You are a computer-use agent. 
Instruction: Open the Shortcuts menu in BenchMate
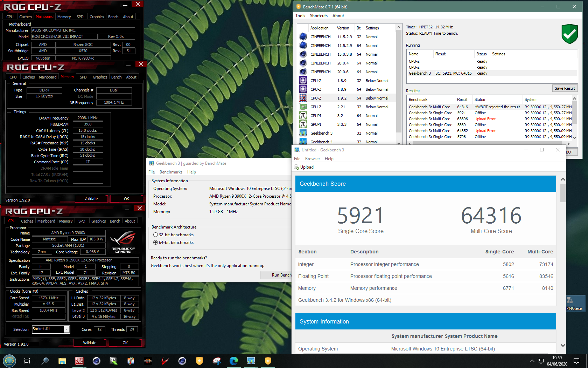pyautogui.click(x=319, y=16)
